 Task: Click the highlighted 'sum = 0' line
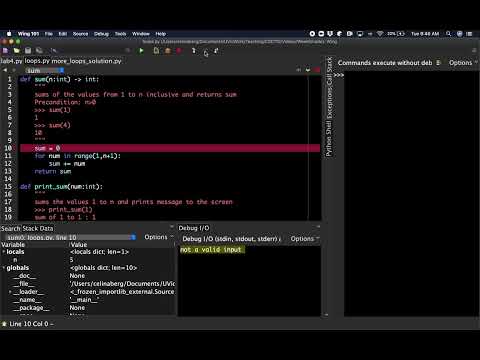click(x=170, y=148)
